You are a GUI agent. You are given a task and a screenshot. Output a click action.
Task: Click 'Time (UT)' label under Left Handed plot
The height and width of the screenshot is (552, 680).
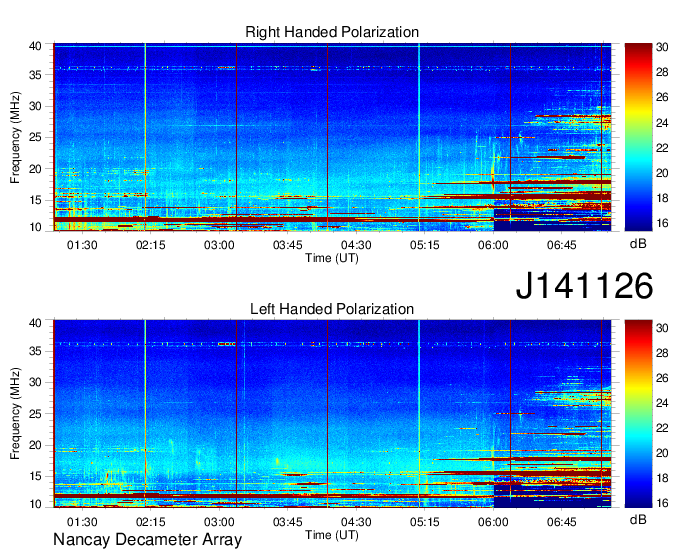pyautogui.click(x=332, y=535)
